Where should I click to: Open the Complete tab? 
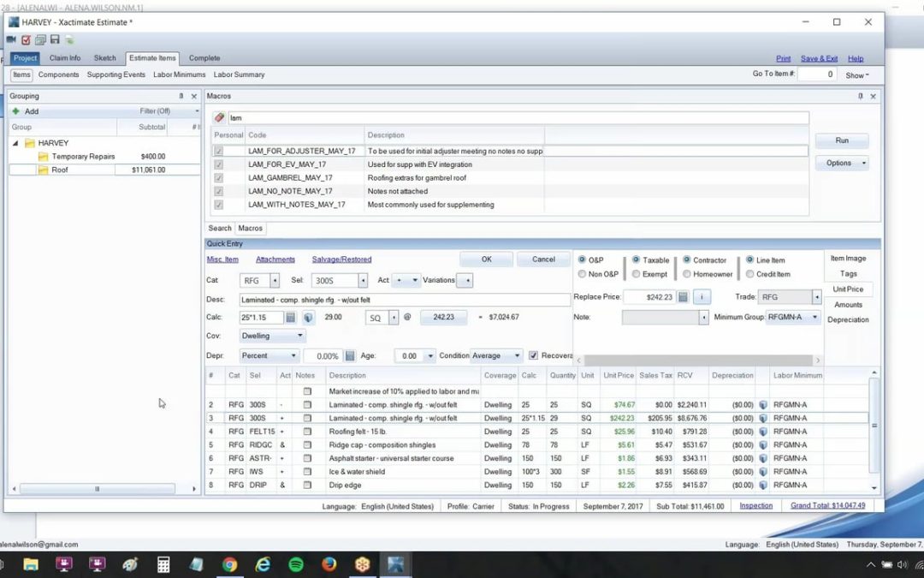(x=204, y=58)
